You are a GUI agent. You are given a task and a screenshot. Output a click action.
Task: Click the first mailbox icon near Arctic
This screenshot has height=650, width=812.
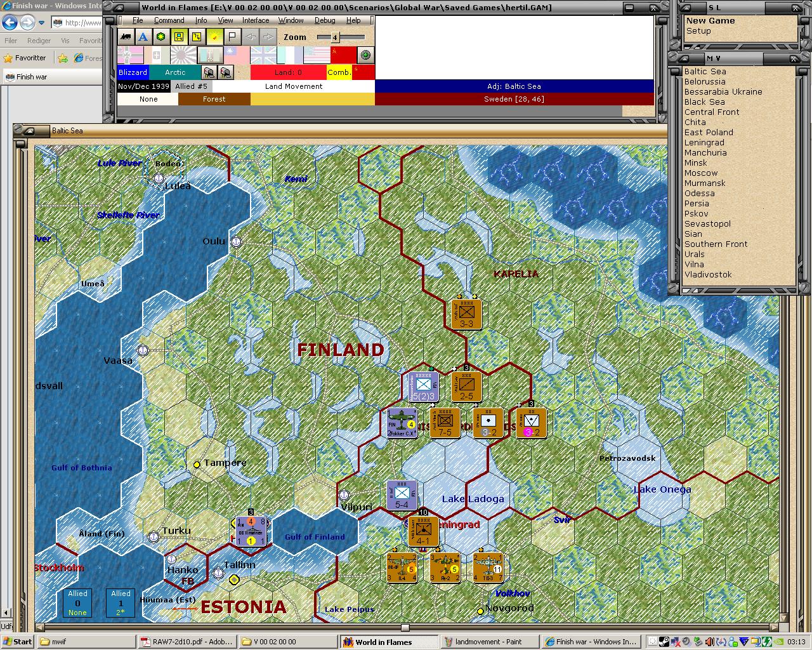(x=209, y=72)
